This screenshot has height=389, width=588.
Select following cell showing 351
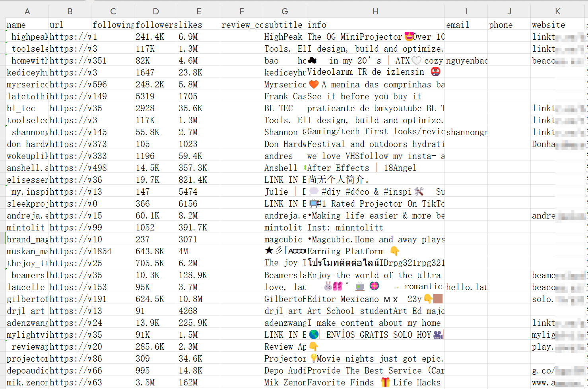[113, 60]
